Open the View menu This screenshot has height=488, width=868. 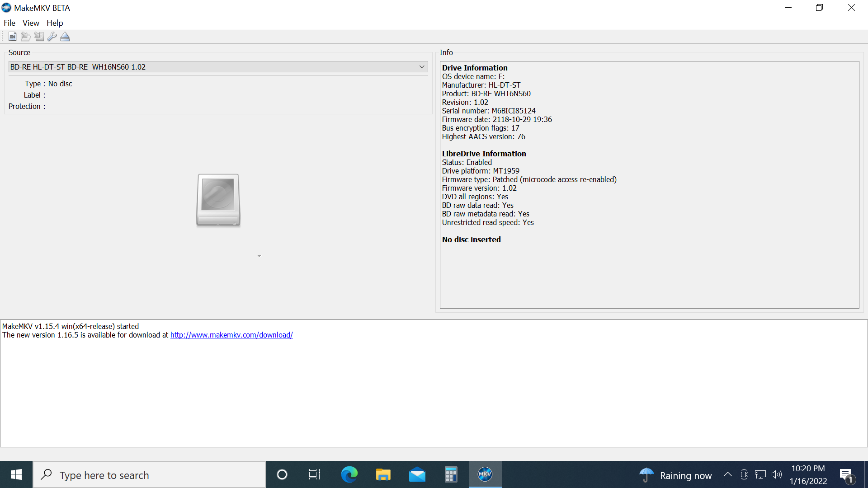[x=30, y=23]
